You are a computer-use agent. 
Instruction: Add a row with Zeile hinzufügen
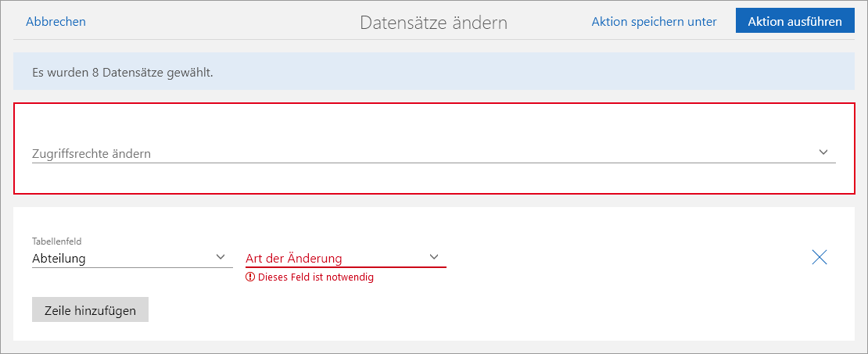click(x=90, y=310)
